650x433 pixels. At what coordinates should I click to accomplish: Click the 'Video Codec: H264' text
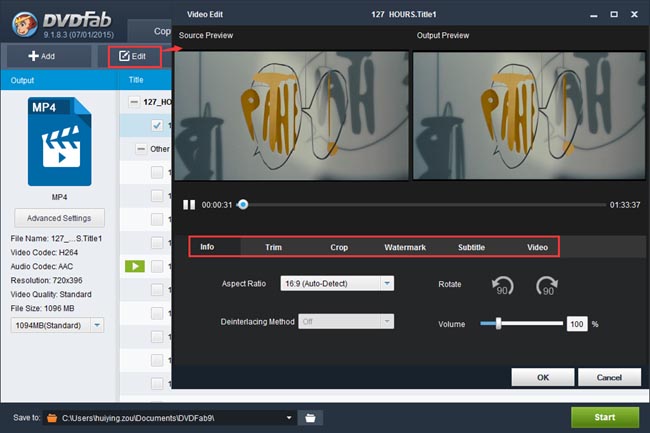pos(44,252)
